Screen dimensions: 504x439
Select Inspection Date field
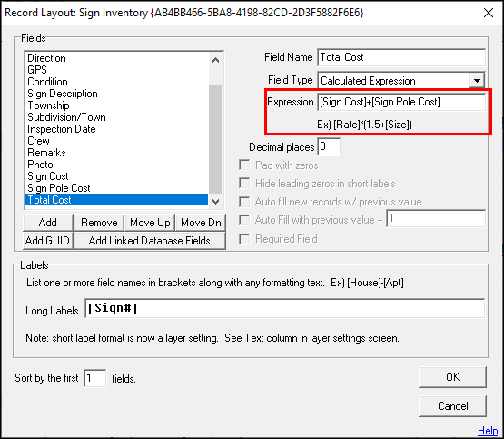pyautogui.click(x=116, y=129)
